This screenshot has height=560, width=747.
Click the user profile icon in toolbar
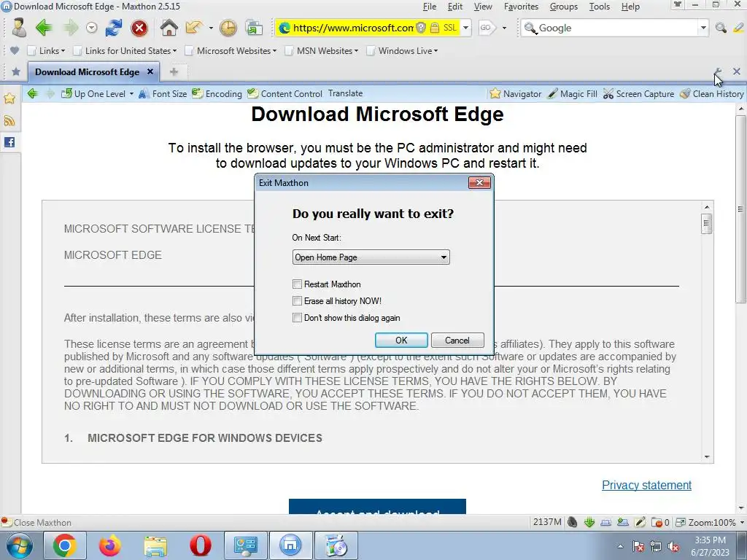point(19,28)
